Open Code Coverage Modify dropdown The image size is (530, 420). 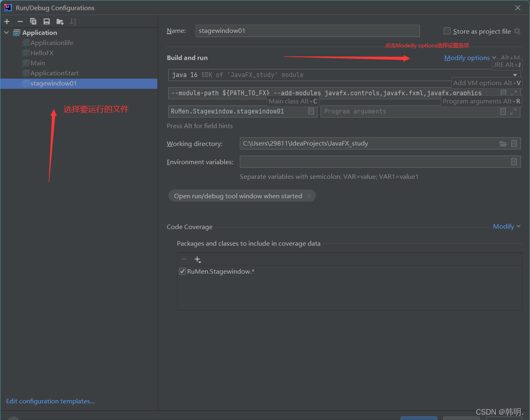tap(507, 227)
